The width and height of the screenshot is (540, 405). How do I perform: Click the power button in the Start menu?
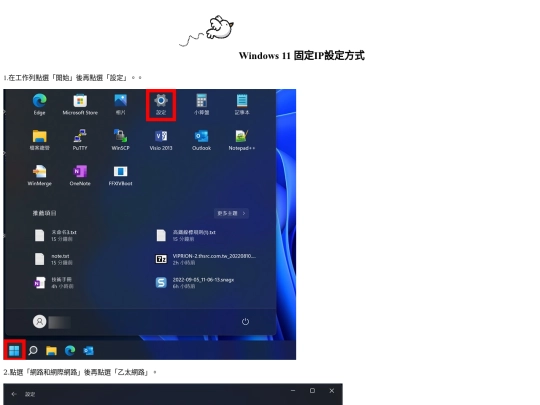[245, 322]
